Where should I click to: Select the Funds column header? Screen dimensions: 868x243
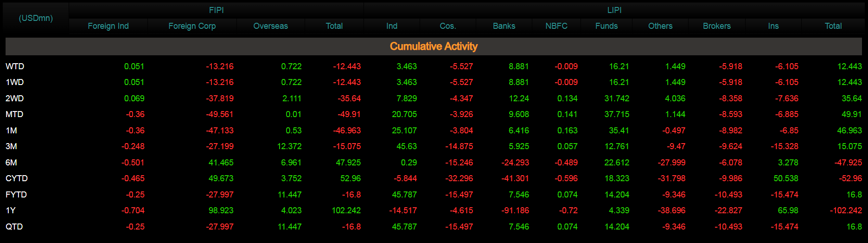click(606, 26)
